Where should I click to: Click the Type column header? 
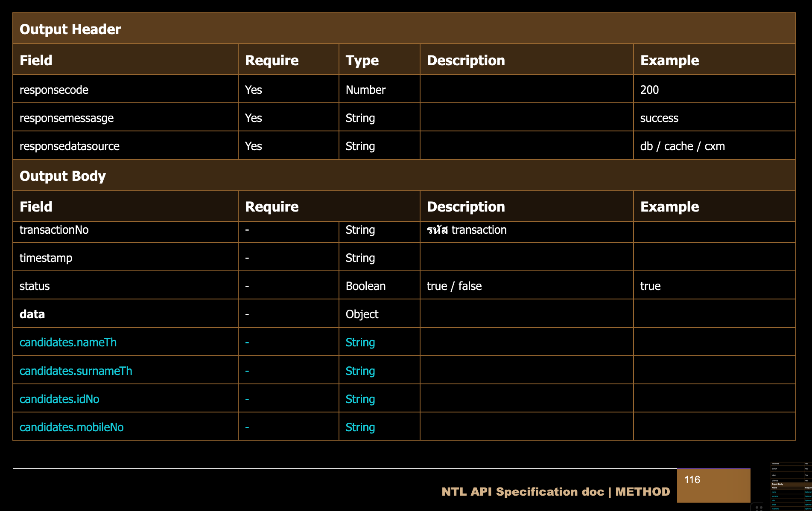pyautogui.click(x=362, y=60)
